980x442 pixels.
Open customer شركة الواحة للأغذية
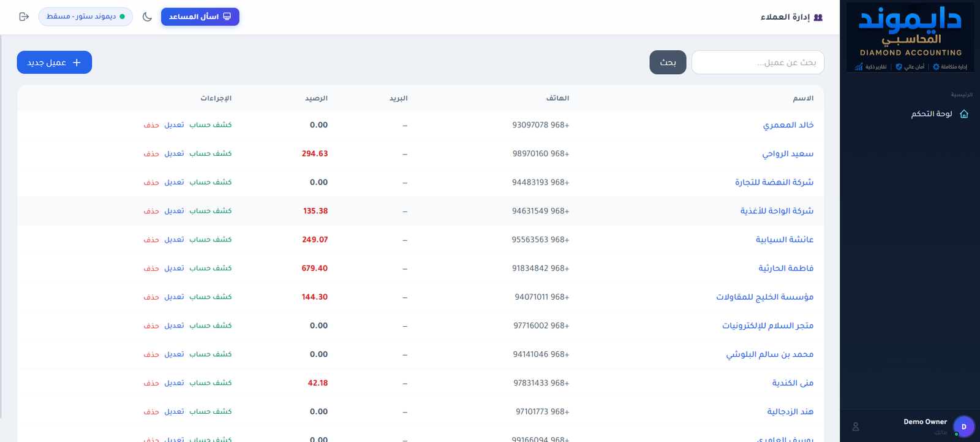pyautogui.click(x=777, y=211)
